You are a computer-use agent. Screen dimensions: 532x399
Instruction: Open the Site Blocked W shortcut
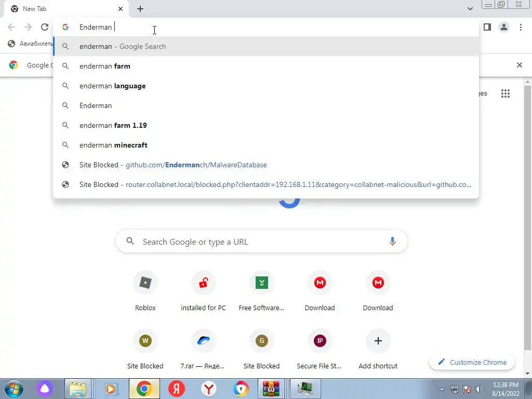(145, 350)
